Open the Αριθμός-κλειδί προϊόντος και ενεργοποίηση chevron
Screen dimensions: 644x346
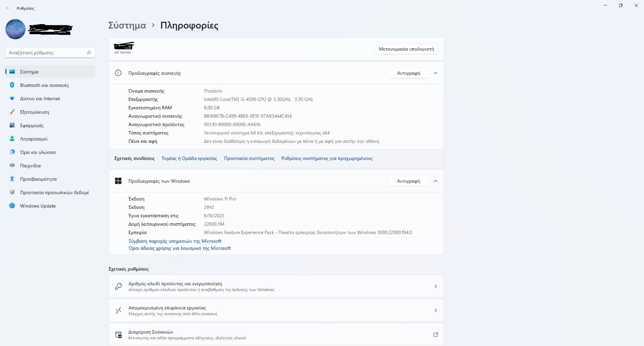point(436,286)
